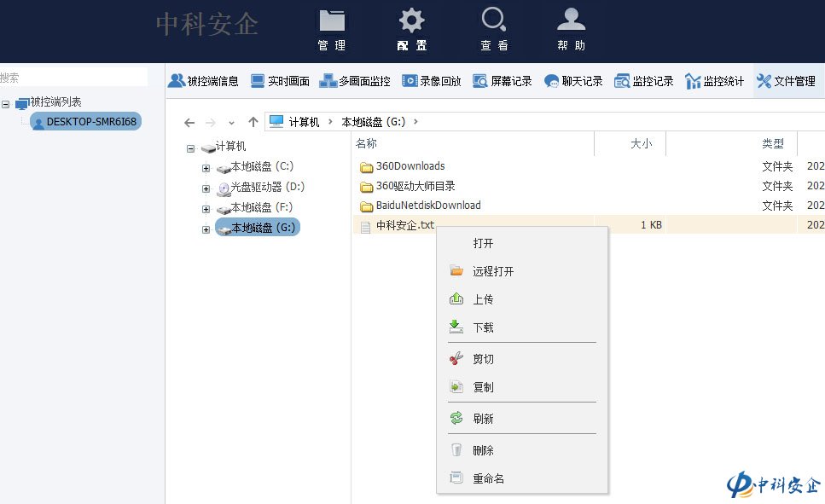
Task: Expand the 本地磁盘 (F:) node
Action: pyautogui.click(x=206, y=209)
